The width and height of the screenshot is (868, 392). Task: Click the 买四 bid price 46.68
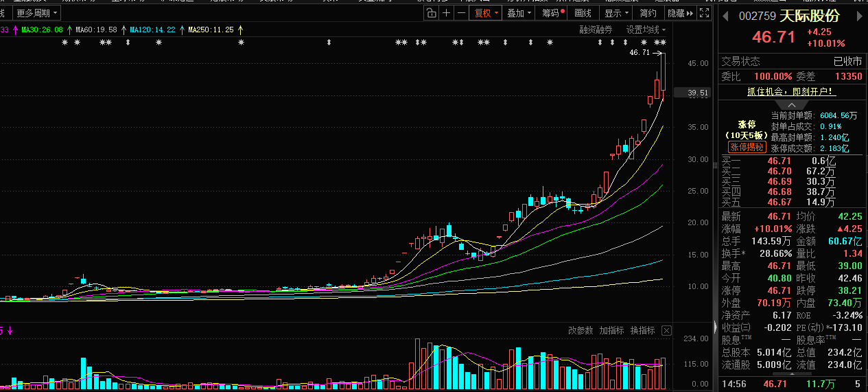[779, 192]
